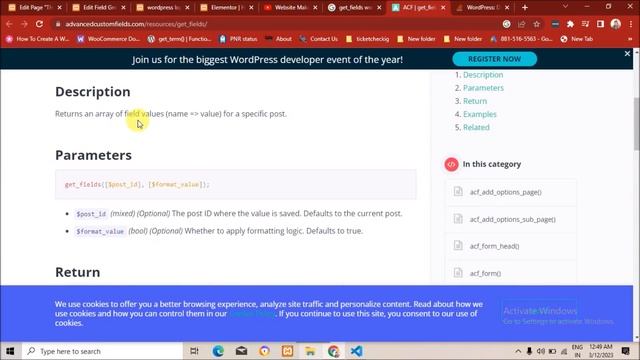Jump to Description in table of contents
Viewport: 640px width, 360px height.
pyautogui.click(x=483, y=75)
